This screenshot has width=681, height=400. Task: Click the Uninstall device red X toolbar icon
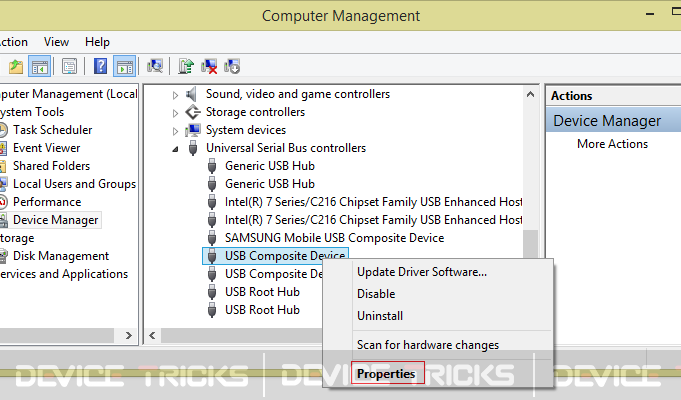pos(209,66)
